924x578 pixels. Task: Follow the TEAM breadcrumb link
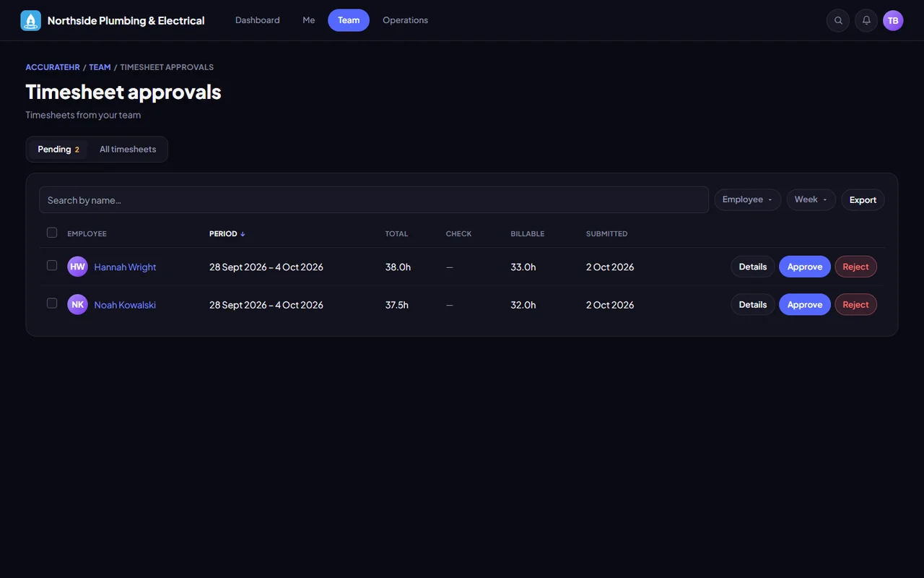(100, 67)
